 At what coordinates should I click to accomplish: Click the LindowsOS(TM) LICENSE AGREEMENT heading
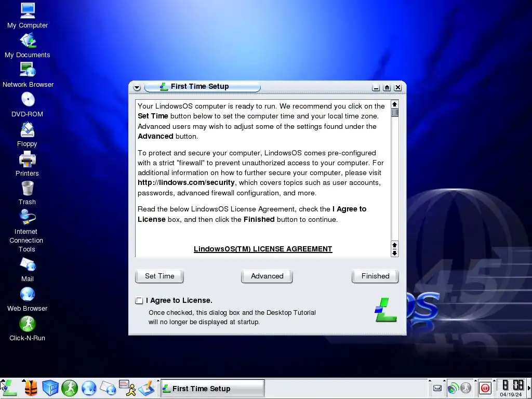click(x=263, y=249)
